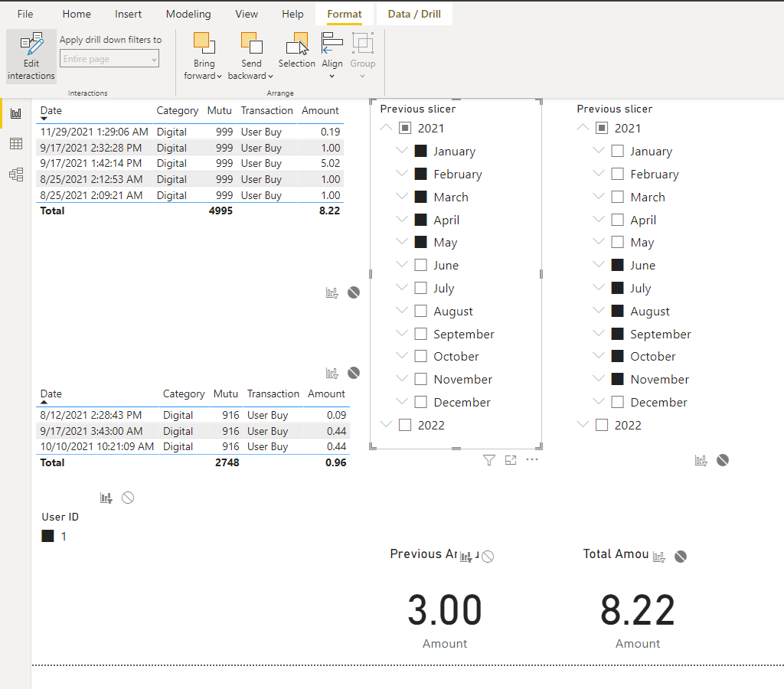
Task: Open the Bring forward menu
Action: coord(203,55)
